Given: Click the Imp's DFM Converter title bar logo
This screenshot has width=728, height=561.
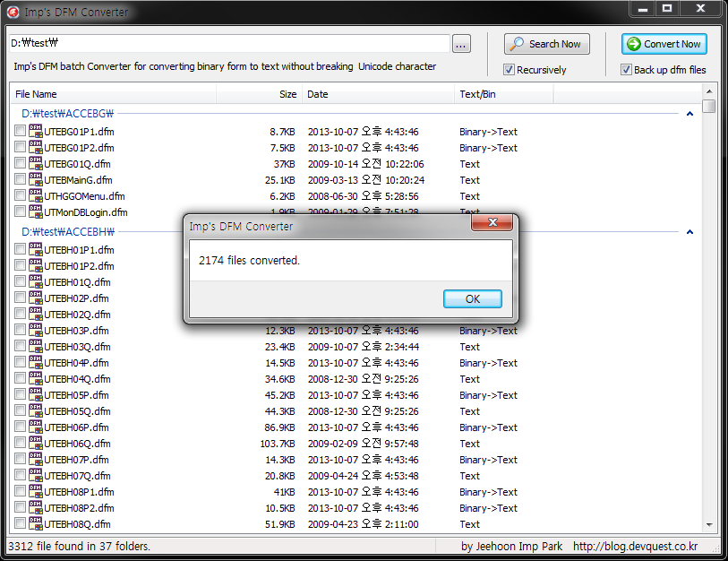Looking at the screenshot, I should point(13,12).
